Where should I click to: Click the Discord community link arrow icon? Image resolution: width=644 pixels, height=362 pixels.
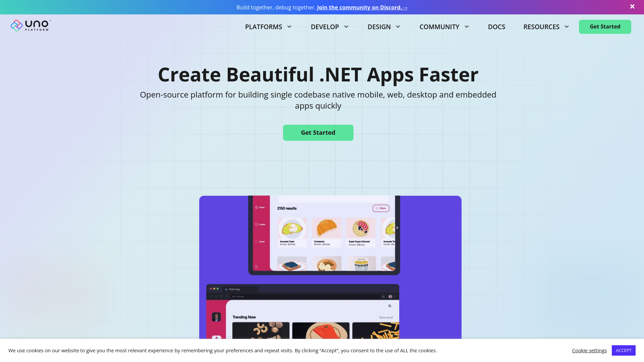pyautogui.click(x=405, y=7)
